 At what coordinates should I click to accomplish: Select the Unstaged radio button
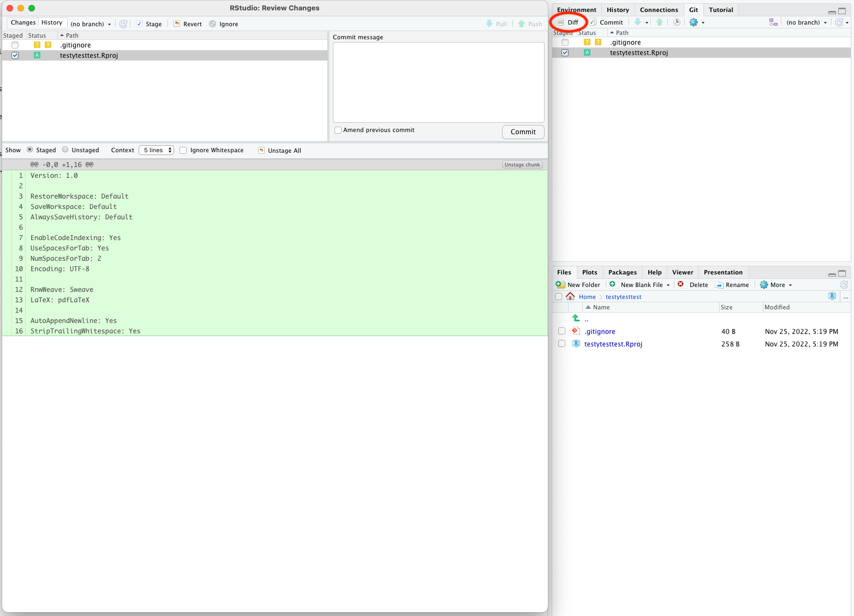coord(65,150)
